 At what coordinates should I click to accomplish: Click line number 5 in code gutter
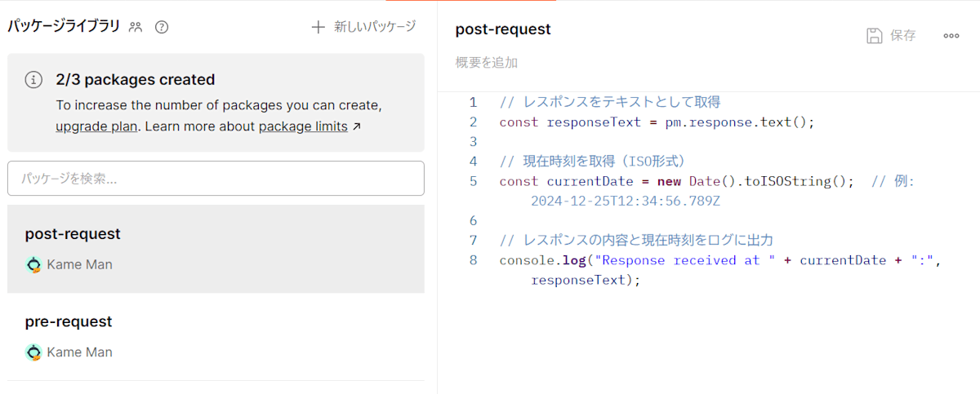click(x=473, y=181)
